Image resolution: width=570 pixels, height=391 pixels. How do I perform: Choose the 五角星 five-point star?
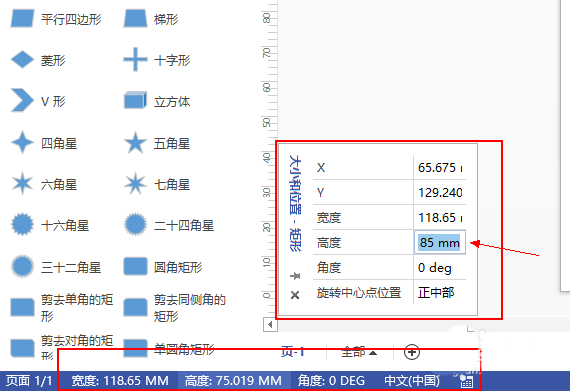pos(157,143)
